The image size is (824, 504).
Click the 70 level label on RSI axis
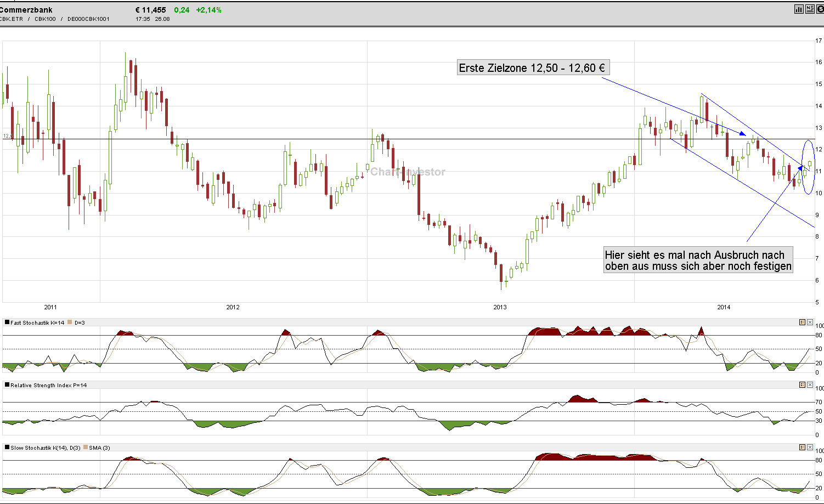tap(819, 402)
